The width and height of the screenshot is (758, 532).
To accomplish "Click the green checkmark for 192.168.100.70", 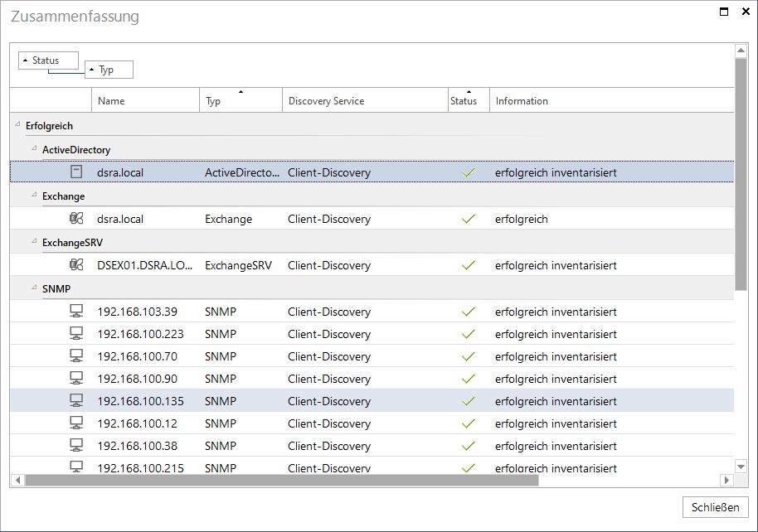I will [468, 356].
